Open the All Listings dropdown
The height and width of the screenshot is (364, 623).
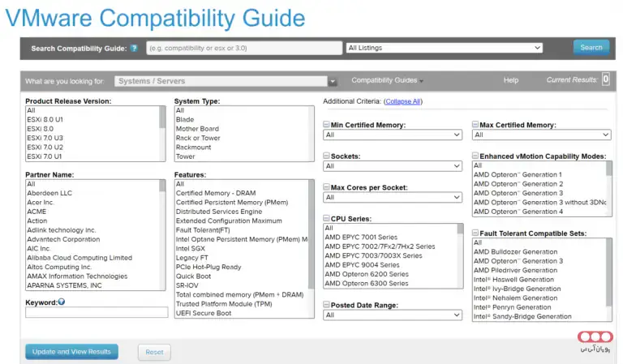tap(445, 48)
